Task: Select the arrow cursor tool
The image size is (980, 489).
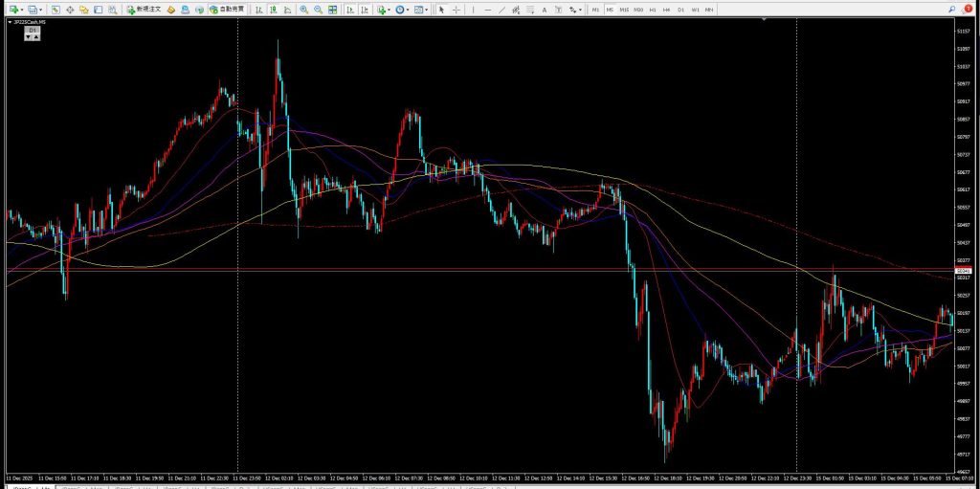Action: (441, 9)
